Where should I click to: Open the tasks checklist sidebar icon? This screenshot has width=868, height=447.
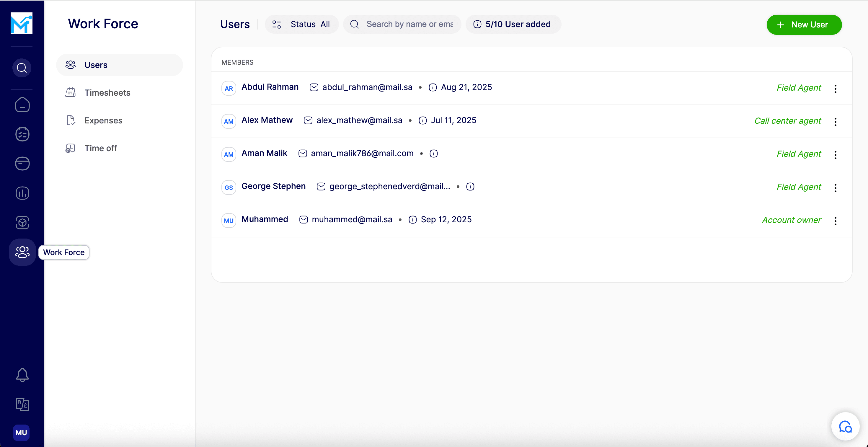22,134
